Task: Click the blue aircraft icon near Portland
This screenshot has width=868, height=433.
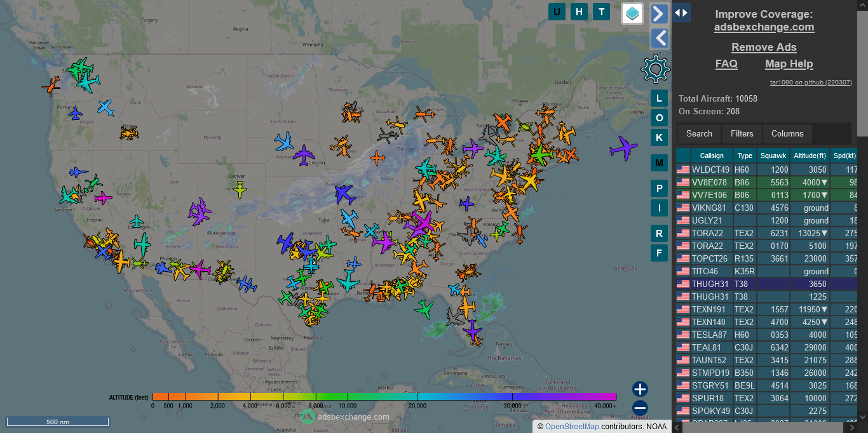Action: (x=76, y=114)
